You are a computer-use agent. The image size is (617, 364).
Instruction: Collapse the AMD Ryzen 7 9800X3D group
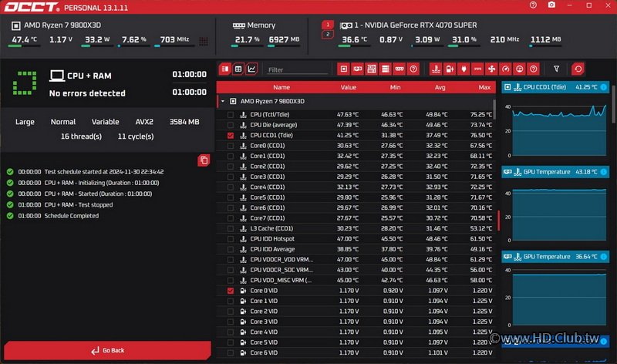[x=223, y=101]
